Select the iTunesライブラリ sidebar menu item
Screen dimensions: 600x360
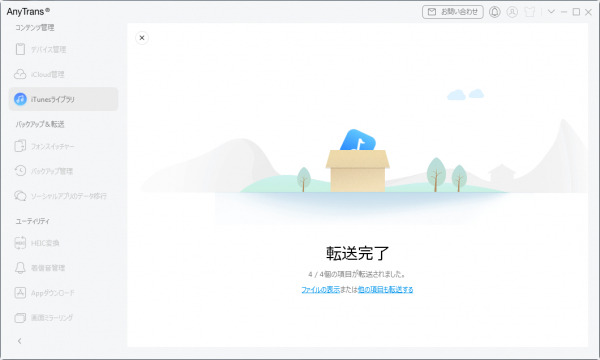[x=64, y=99]
